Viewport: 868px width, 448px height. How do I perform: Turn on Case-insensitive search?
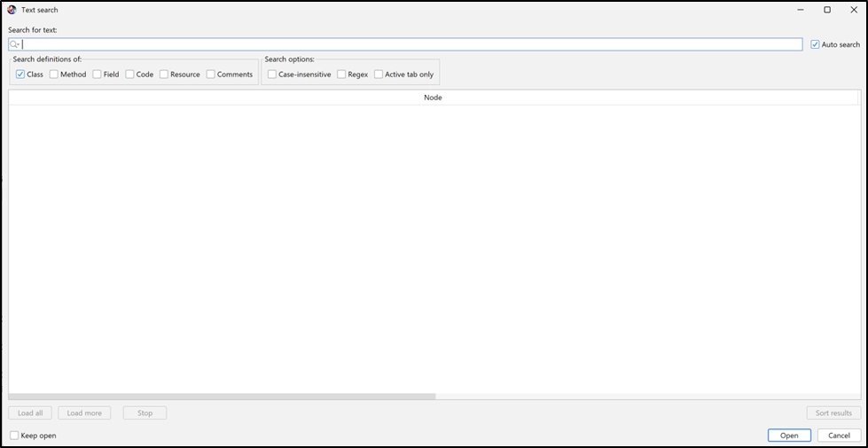(x=272, y=75)
